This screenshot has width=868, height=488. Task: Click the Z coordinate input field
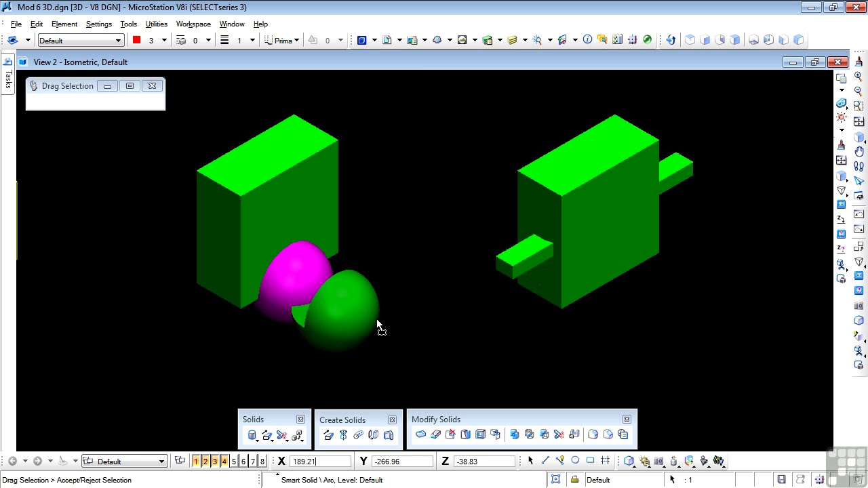tap(484, 462)
